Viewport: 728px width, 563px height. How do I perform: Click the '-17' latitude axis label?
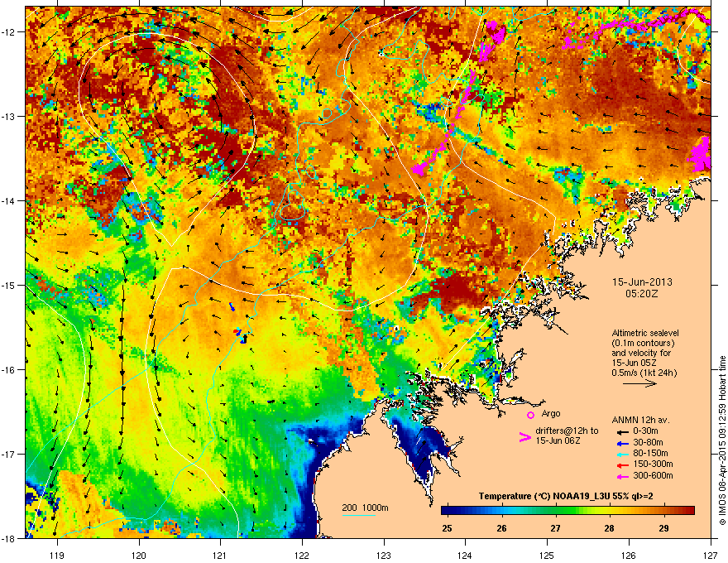point(9,454)
